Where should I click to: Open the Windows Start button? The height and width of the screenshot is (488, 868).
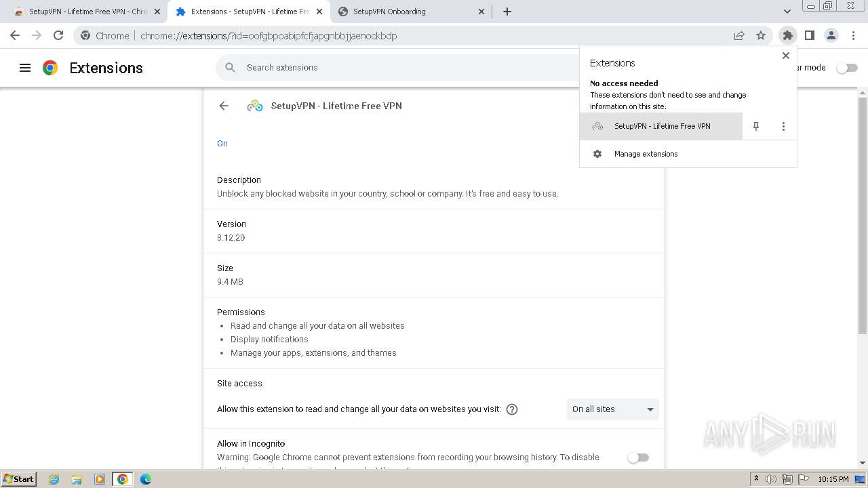tap(18, 479)
